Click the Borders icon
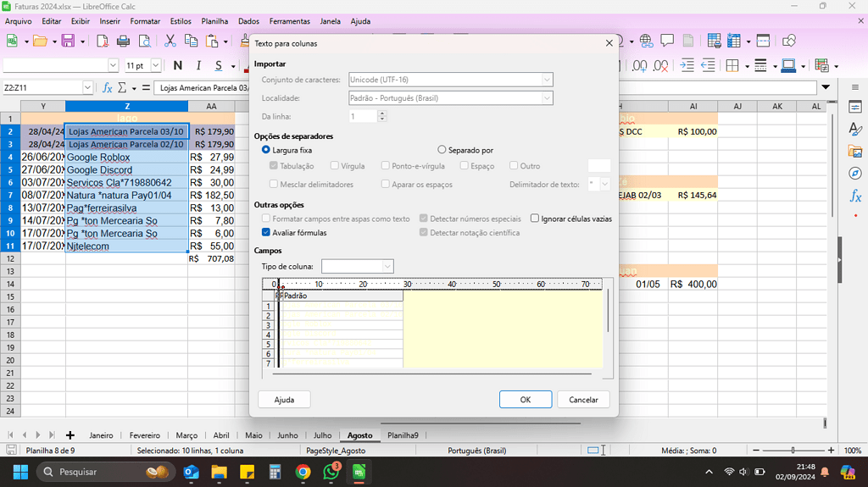Viewport: 868px width, 487px height. 732,66
